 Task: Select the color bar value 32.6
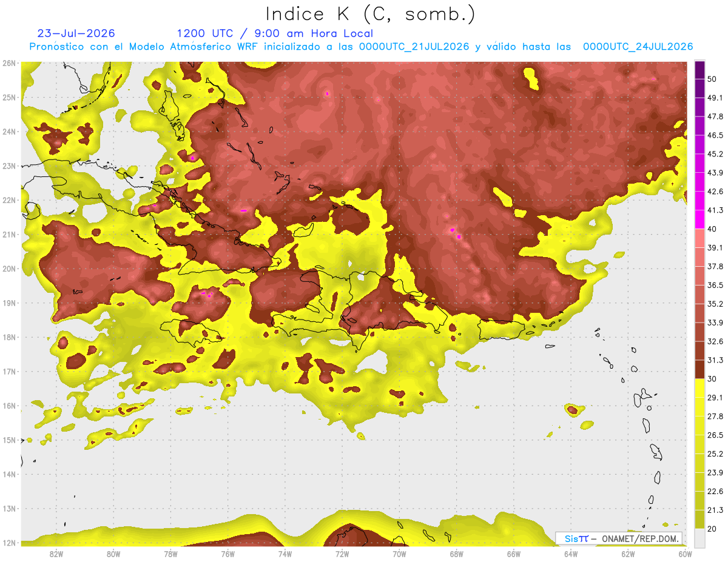coord(715,341)
